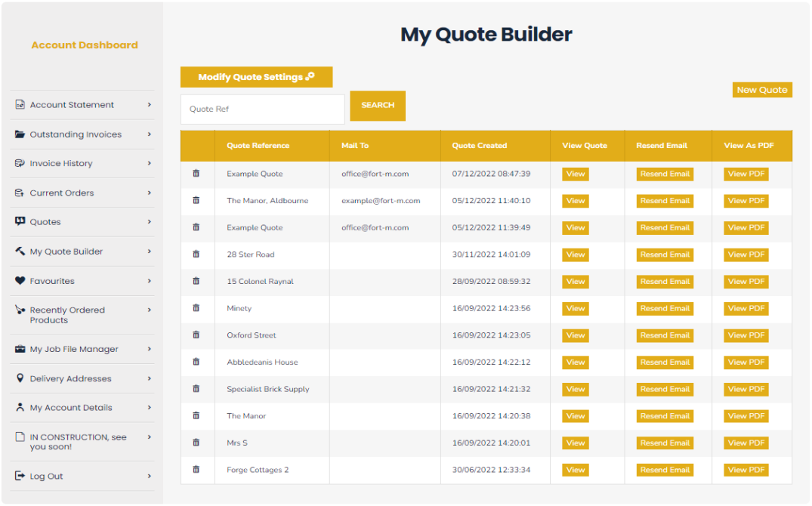Click the Log Out icon
This screenshot has width=812, height=506.
click(x=20, y=476)
